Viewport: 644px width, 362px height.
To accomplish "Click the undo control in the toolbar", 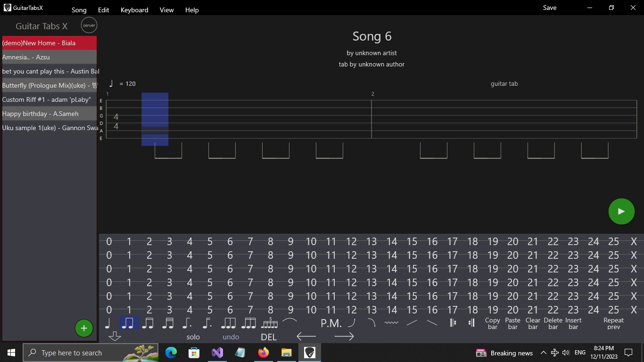I will [x=231, y=337].
